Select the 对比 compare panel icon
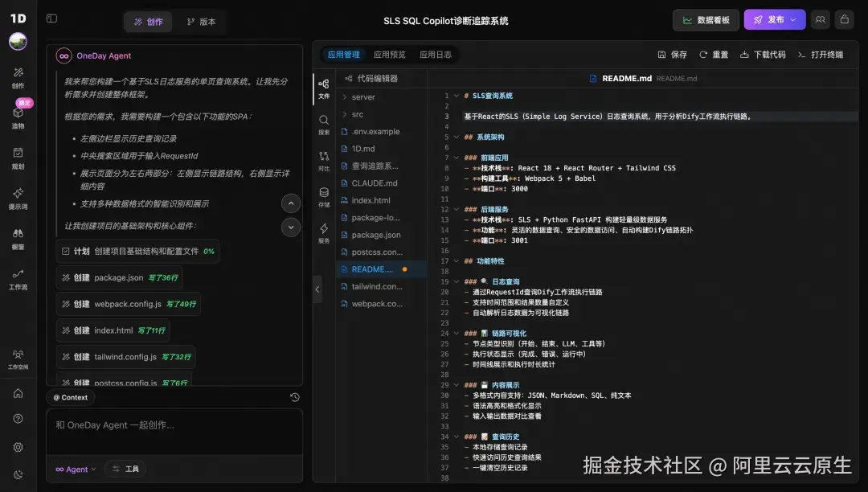 pos(323,158)
